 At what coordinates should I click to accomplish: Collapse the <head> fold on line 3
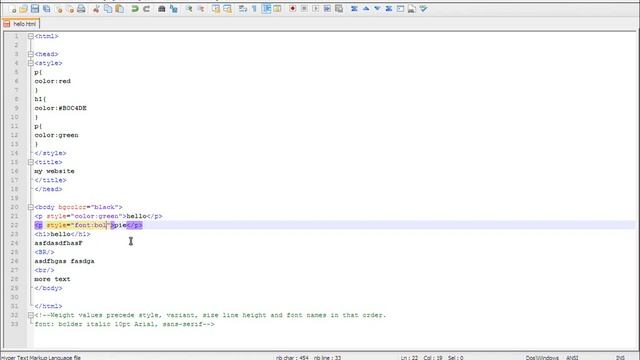tap(31, 54)
